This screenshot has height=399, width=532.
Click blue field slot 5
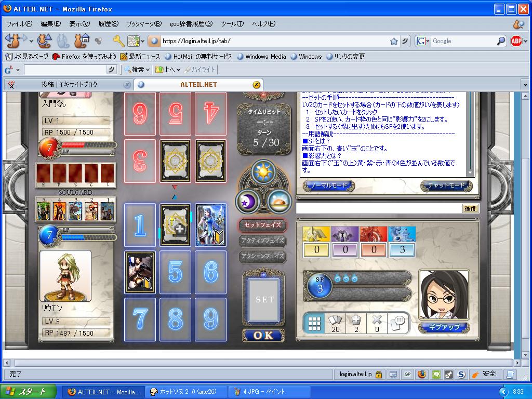[175, 272]
